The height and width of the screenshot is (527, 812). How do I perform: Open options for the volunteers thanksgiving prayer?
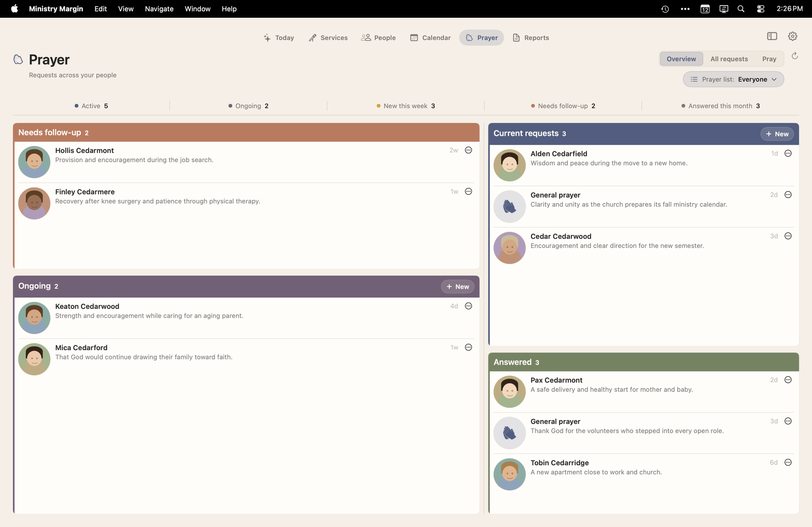[788, 421]
